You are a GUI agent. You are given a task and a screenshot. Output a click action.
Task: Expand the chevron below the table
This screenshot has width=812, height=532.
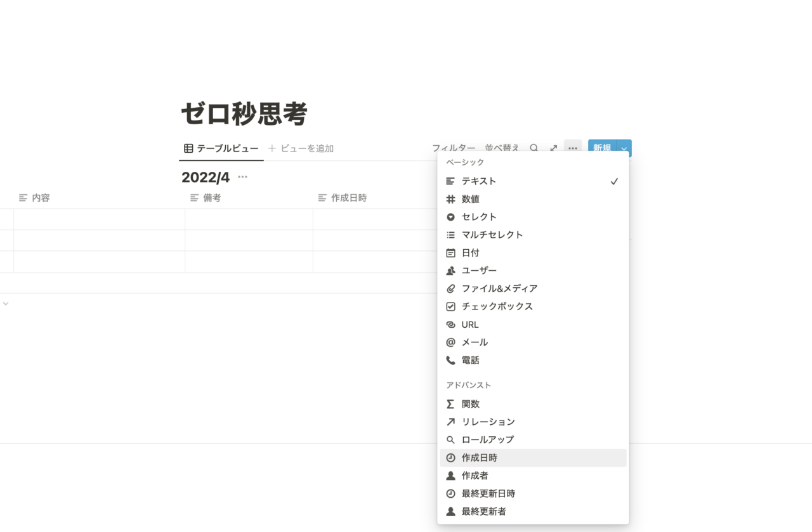[6, 304]
